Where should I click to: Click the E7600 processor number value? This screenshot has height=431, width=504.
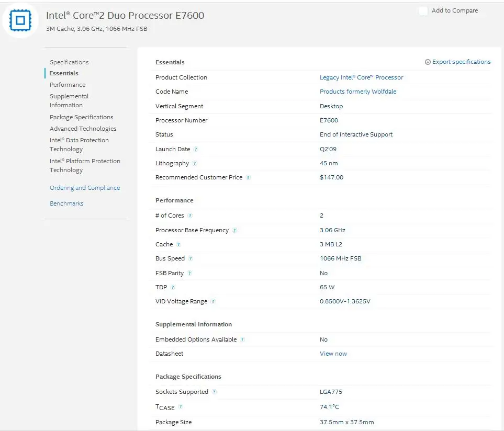(x=329, y=120)
